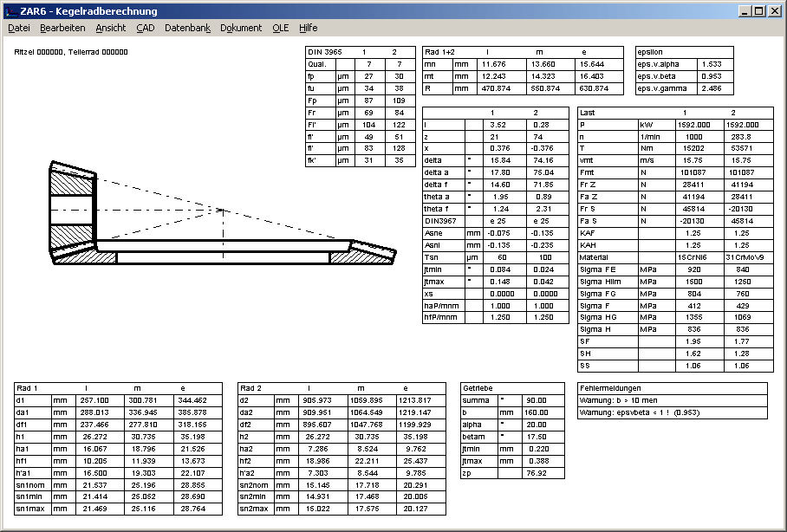This screenshot has width=787, height=532.
Task: Open the Datei menu
Action: pos(19,28)
